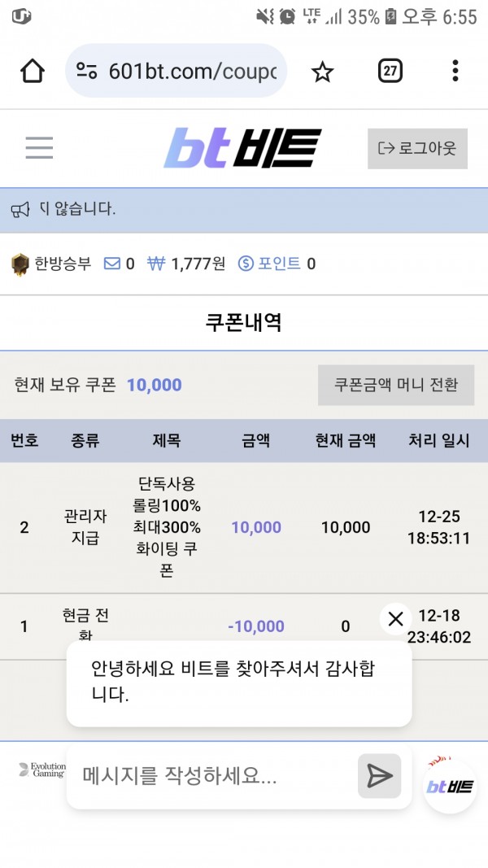Tap the 한방승부 user level badge
Screen dimensions: 488x868
[51, 264]
